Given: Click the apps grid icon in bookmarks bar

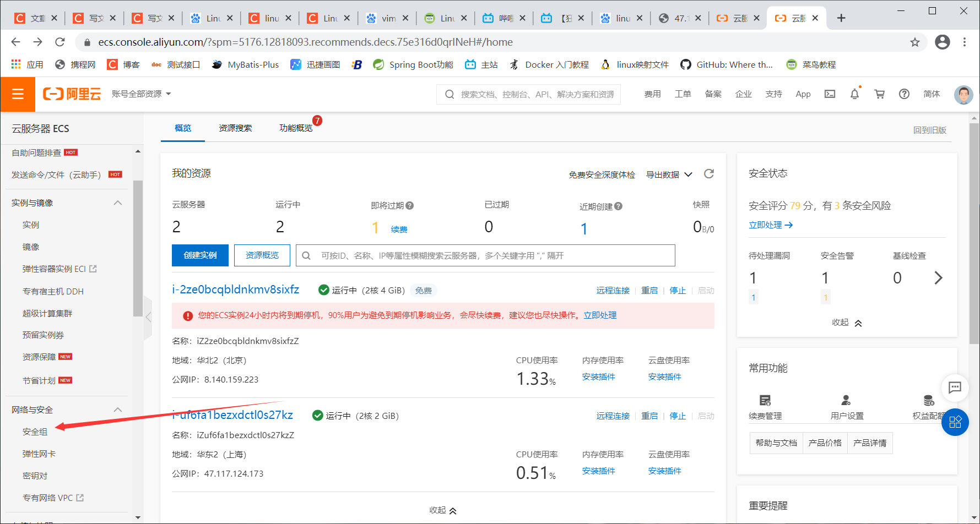Looking at the screenshot, I should click(15, 64).
